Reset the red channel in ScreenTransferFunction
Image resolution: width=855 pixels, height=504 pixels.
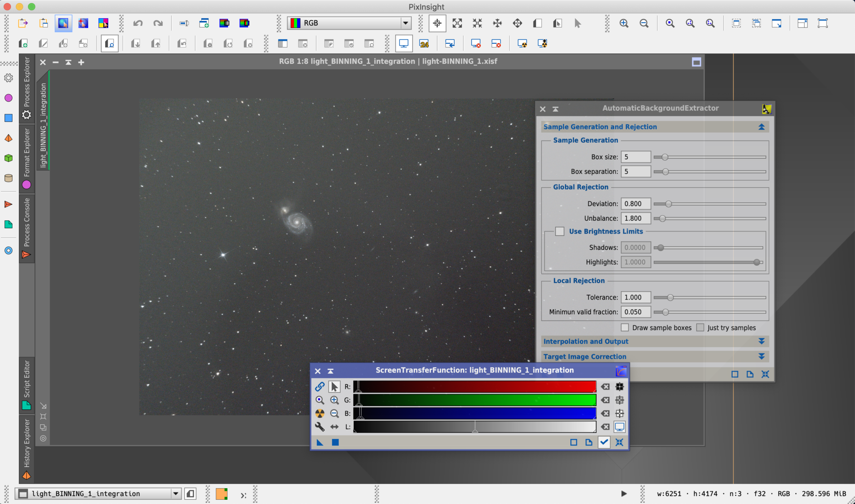[605, 387]
